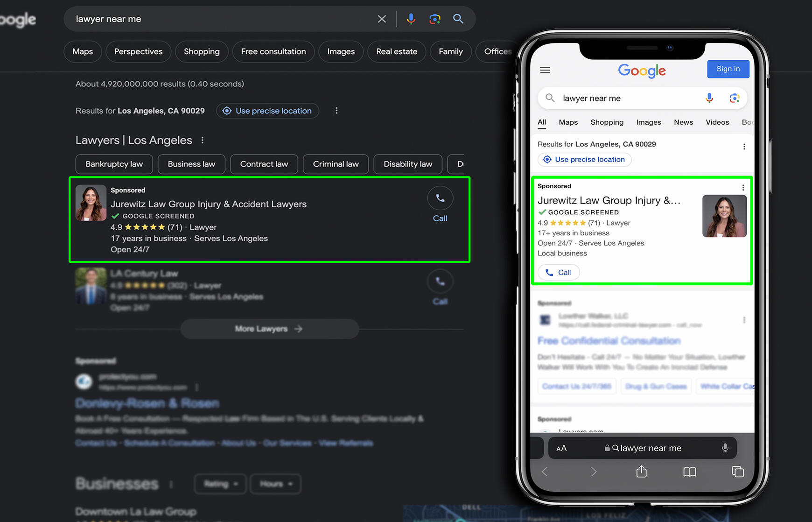Screen dimensions: 812x522
Task: Switch to Maps tab on phone
Action: (x=568, y=122)
